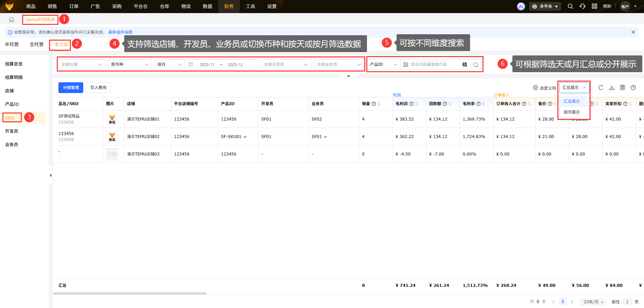Switch to the 全托管 tab
Image resolution: width=644 pixels, height=308 pixels.
pyautogui.click(x=36, y=44)
